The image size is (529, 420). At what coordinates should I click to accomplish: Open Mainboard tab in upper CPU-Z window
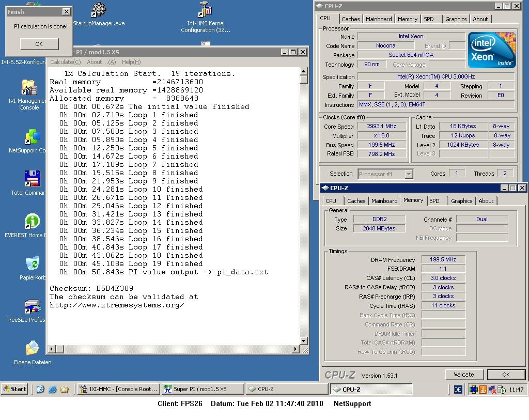tap(379, 19)
